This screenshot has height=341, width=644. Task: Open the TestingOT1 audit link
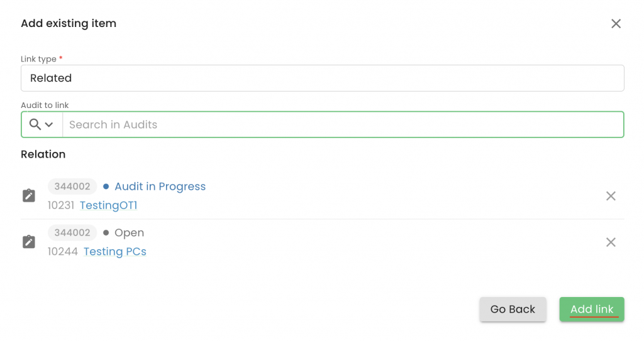[108, 205]
